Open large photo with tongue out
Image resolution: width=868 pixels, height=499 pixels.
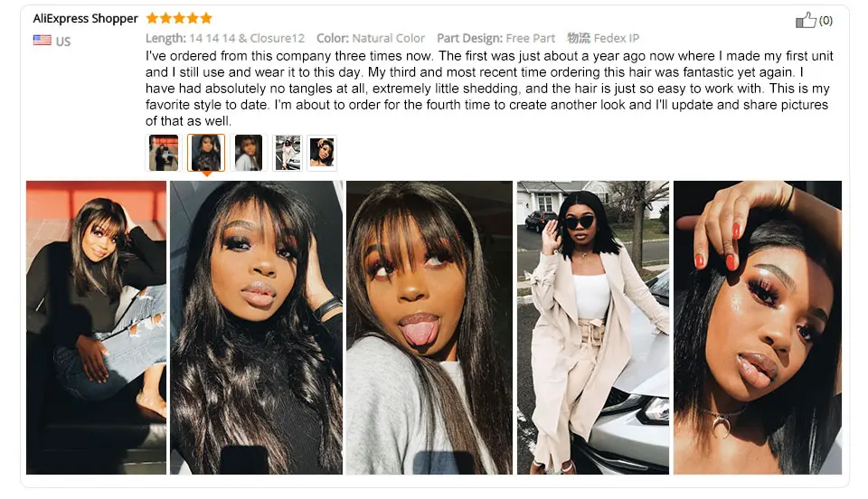pyautogui.click(x=429, y=327)
